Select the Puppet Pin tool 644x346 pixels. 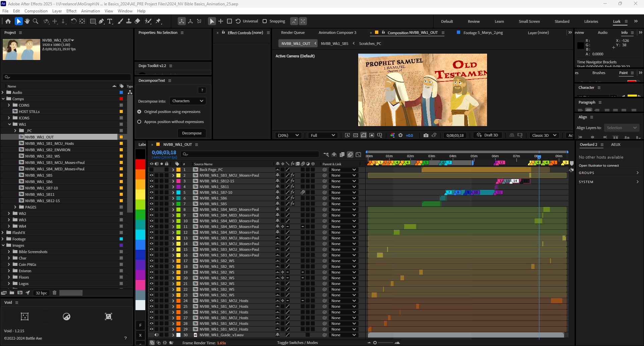(159, 21)
